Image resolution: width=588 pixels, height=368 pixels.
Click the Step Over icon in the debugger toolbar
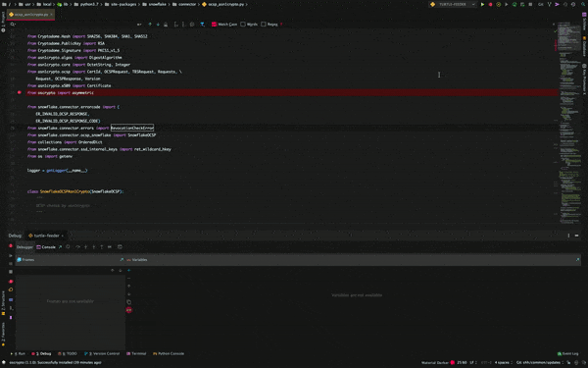(x=77, y=246)
